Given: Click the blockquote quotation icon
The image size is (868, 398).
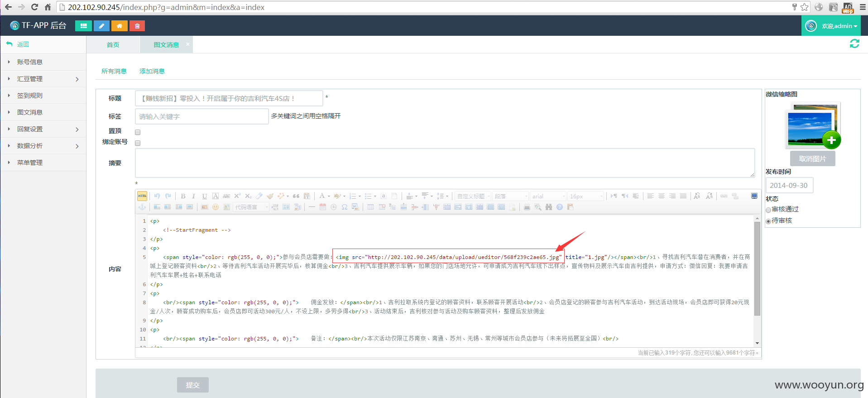Looking at the screenshot, I should click(296, 196).
